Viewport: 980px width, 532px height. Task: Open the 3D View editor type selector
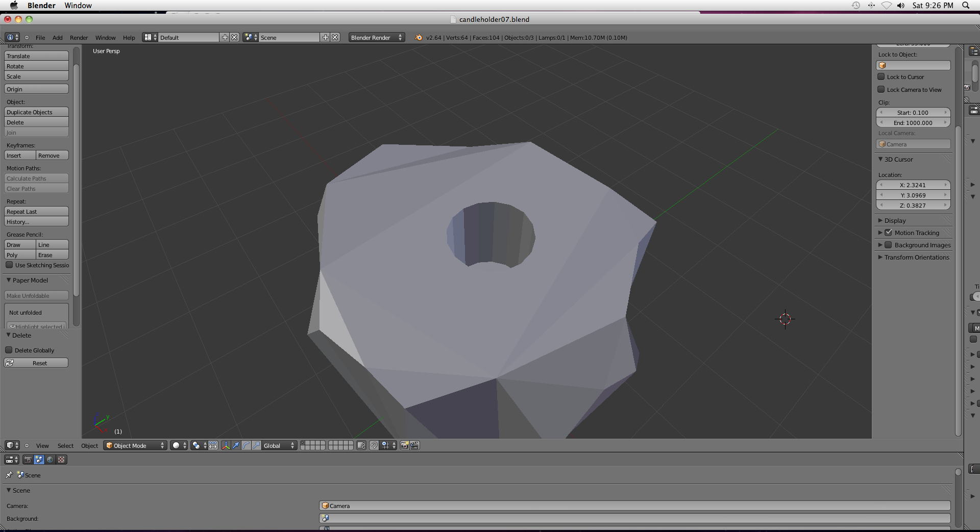coord(12,445)
